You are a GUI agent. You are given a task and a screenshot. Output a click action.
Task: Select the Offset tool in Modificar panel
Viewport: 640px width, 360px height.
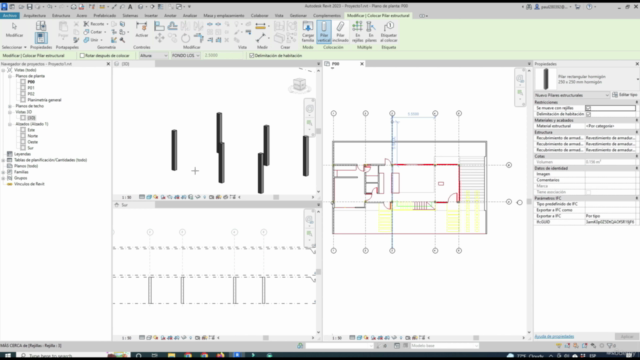pos(172,26)
